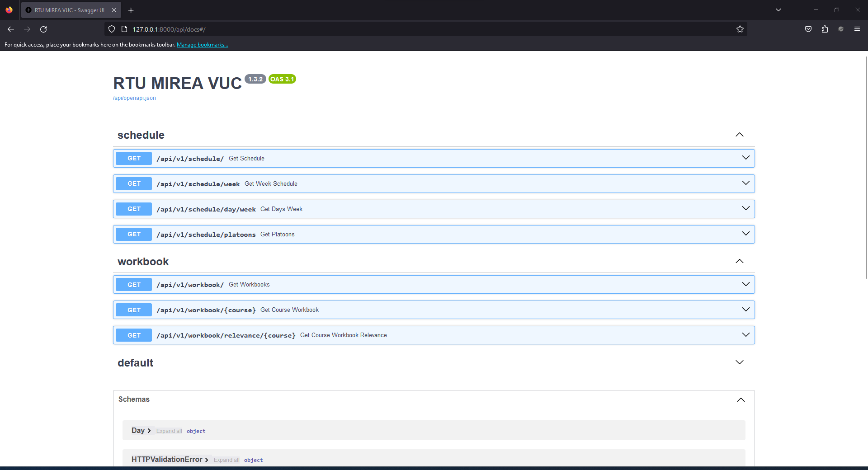
Task: Select the RTU MIREA VUC - Swagger UI tab
Action: (x=71, y=10)
